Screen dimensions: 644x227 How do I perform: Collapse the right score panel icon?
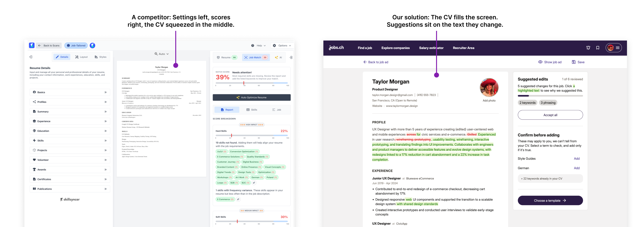tap(291, 58)
